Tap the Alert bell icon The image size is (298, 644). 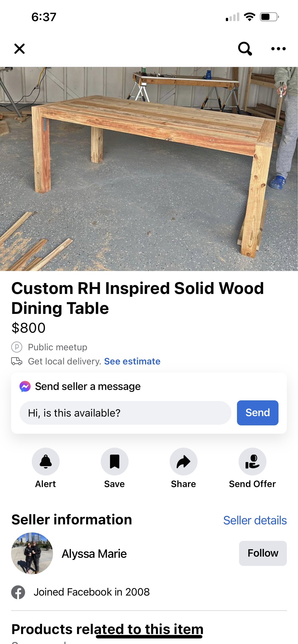pyautogui.click(x=45, y=461)
